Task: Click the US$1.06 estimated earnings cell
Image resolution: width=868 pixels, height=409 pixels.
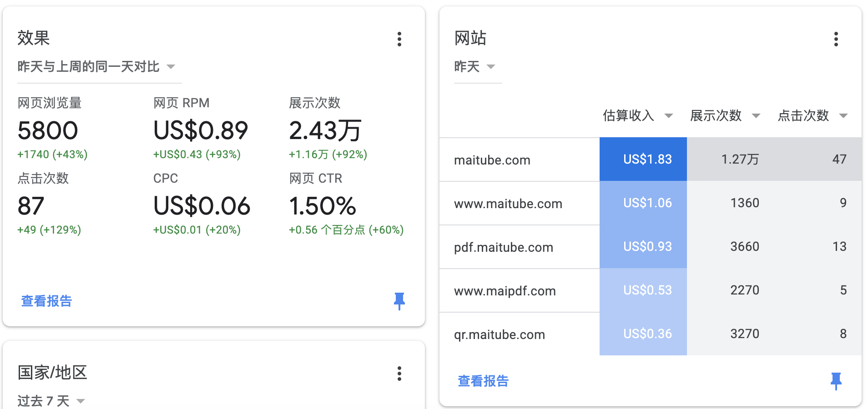Action: [643, 203]
